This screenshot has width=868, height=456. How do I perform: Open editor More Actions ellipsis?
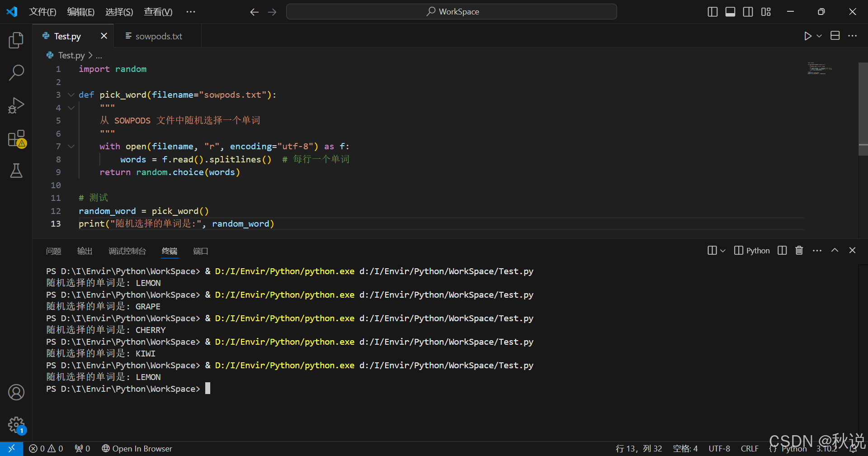click(x=853, y=36)
